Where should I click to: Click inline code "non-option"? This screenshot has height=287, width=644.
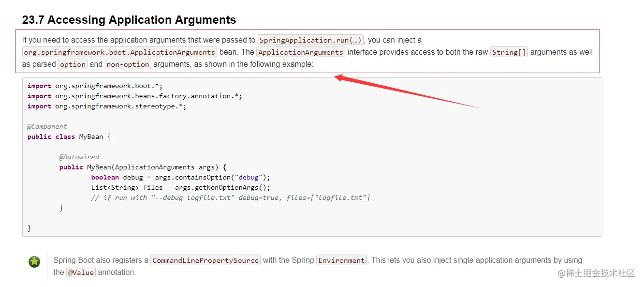point(128,64)
